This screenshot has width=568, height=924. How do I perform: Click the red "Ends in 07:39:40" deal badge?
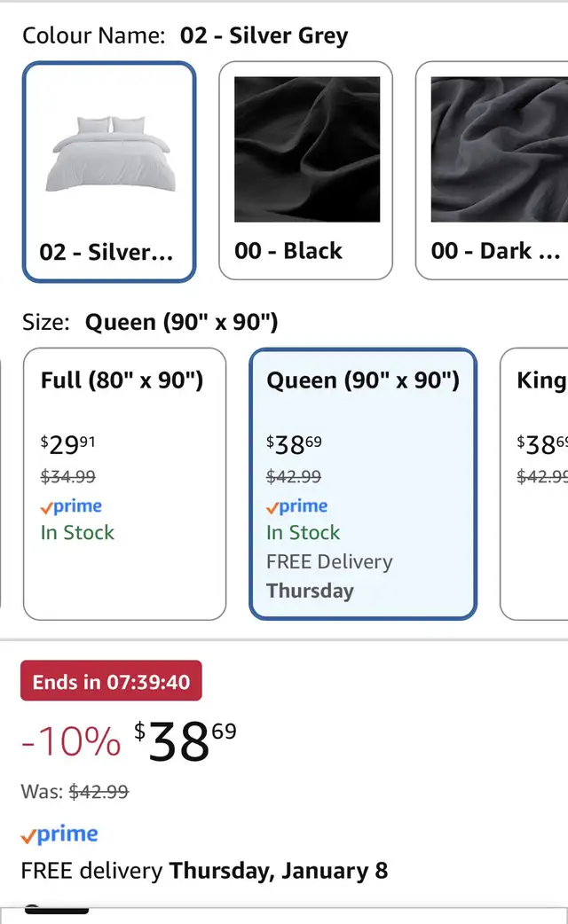[x=111, y=681]
